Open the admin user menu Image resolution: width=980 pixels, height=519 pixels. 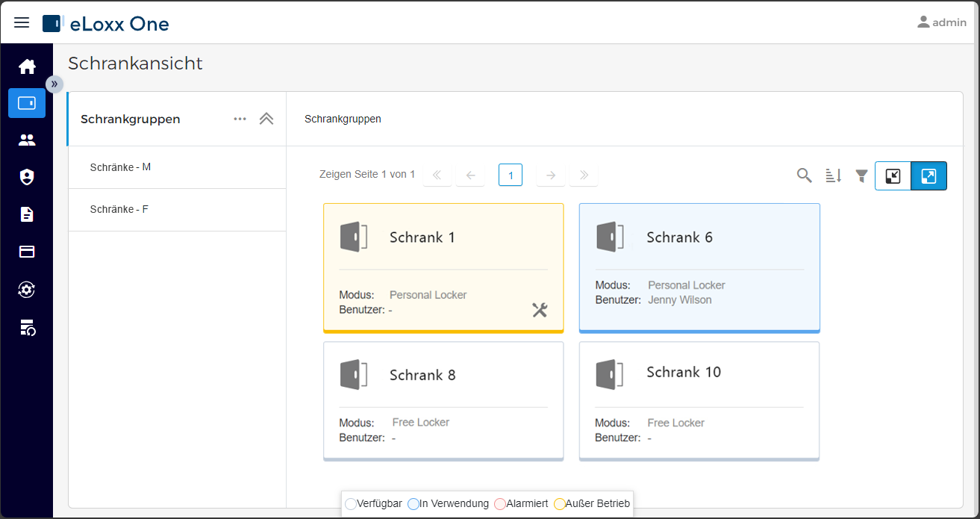tap(942, 22)
